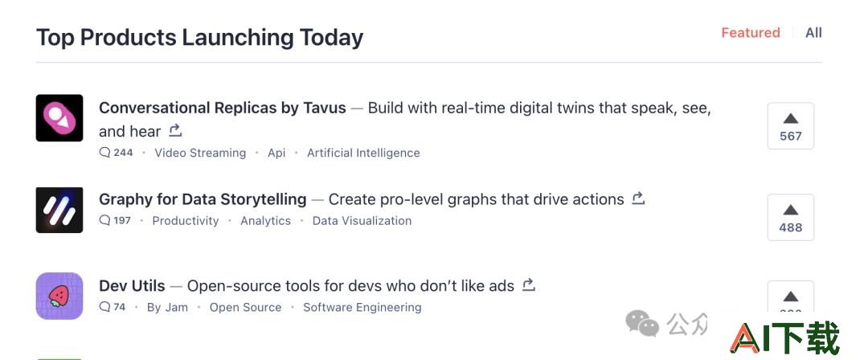Select the Data Visualization topic tag
The height and width of the screenshot is (360, 868).
(362, 220)
